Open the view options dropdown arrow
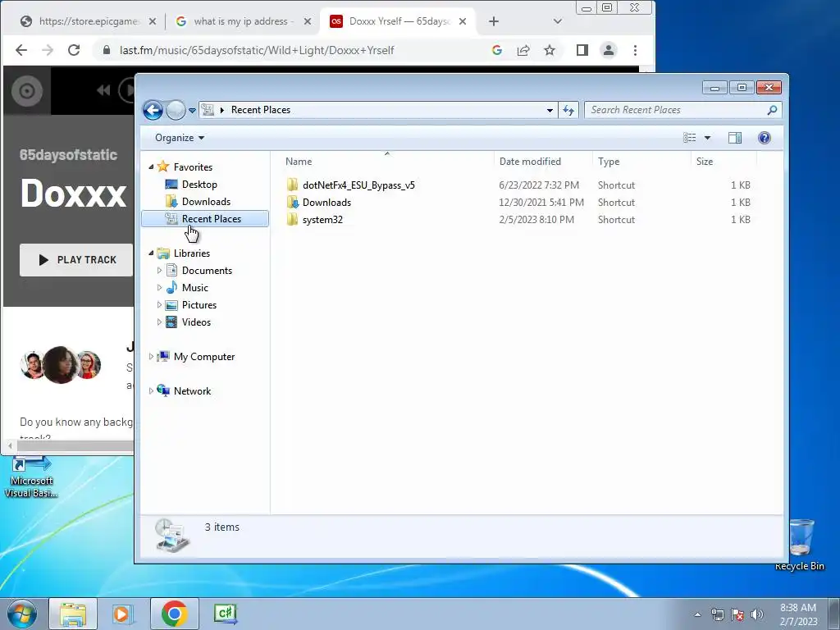The image size is (840, 630). point(708,138)
